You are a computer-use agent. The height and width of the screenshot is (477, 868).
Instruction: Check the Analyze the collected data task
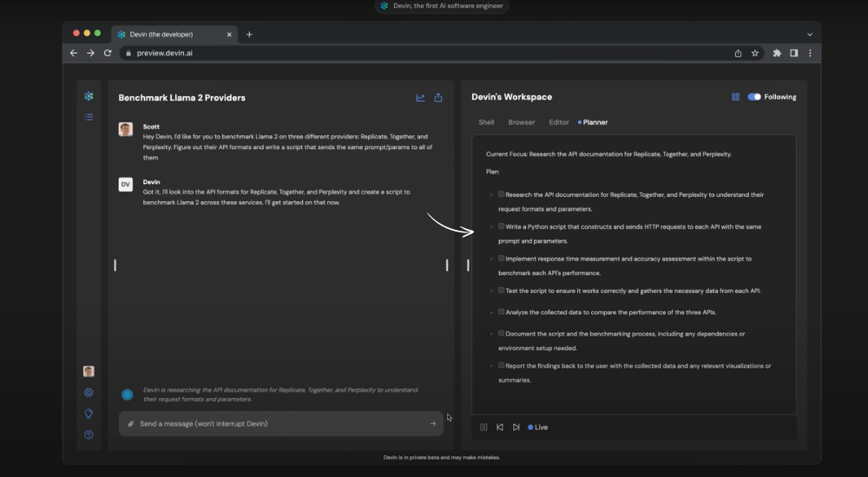[501, 311]
